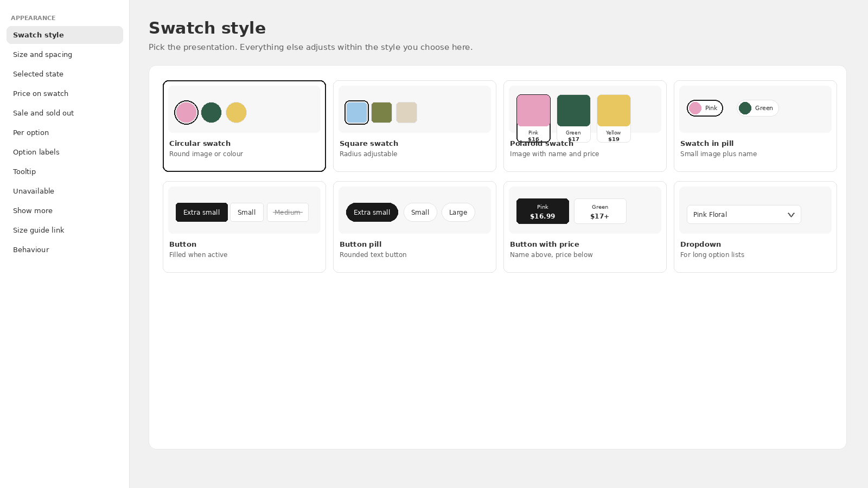
Task: Choose the Button pill style card
Action: point(414,227)
